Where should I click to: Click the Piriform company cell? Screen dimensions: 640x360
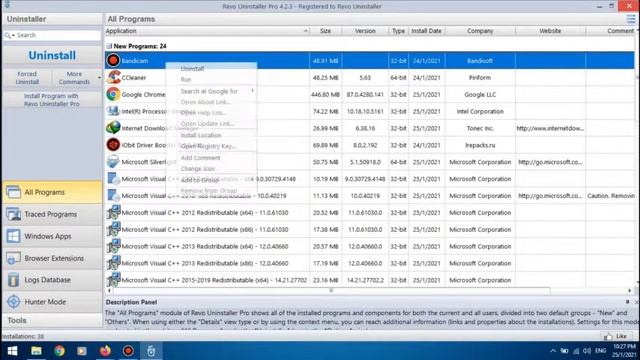[x=480, y=78]
